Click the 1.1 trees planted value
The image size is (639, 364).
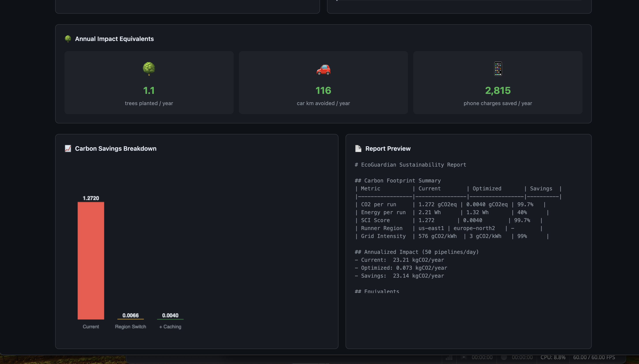coord(149,91)
